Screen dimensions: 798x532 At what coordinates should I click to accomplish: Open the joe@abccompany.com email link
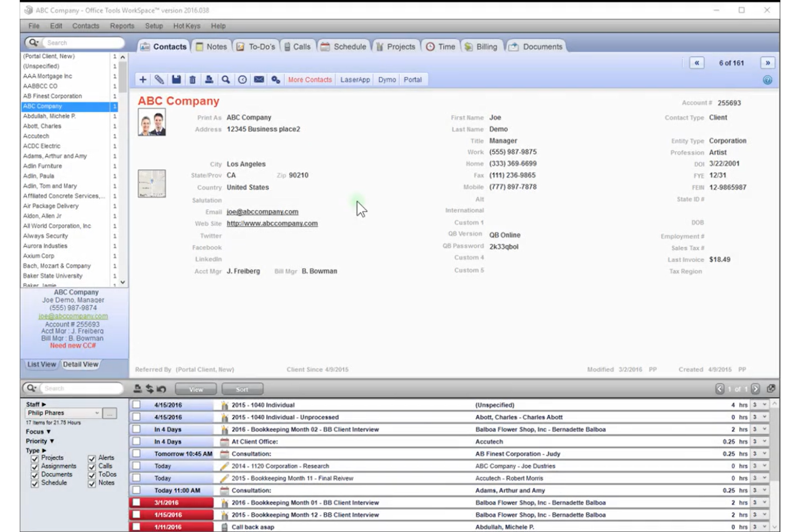[x=263, y=212]
